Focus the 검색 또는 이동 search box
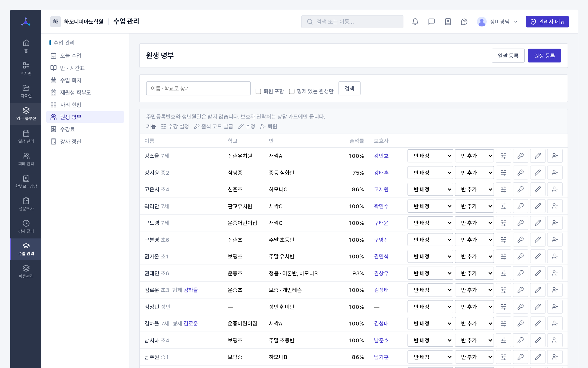Screen dimensions: 588x368 tap(352, 22)
